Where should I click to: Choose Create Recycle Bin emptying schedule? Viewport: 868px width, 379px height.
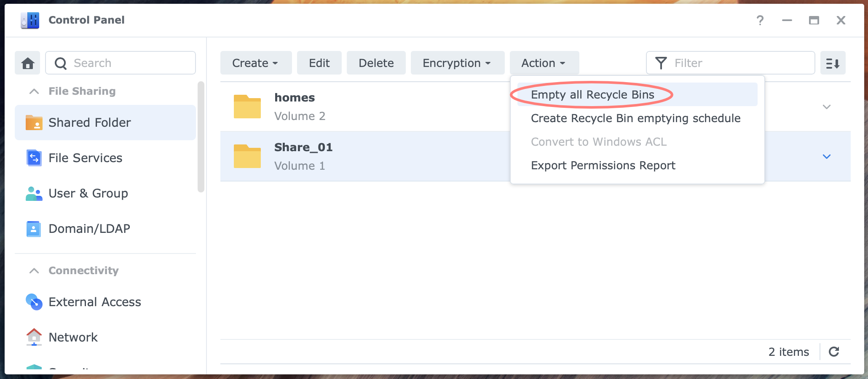click(x=635, y=118)
